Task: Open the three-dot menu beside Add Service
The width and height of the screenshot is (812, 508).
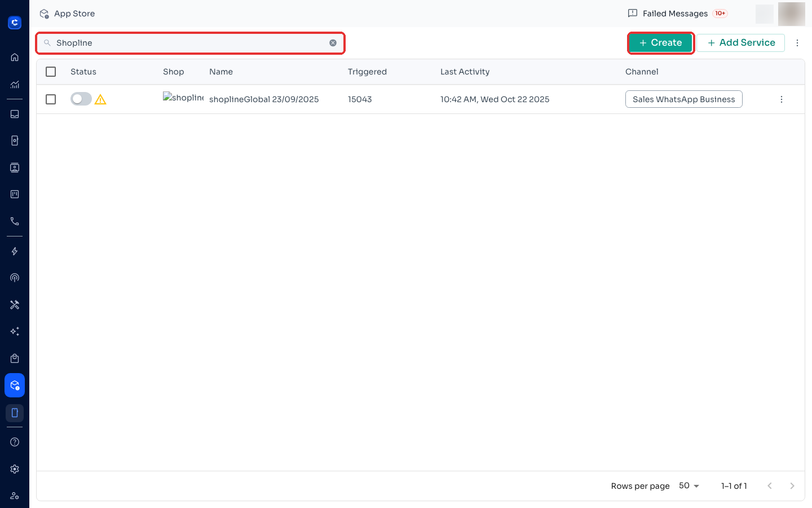Action: pos(797,43)
